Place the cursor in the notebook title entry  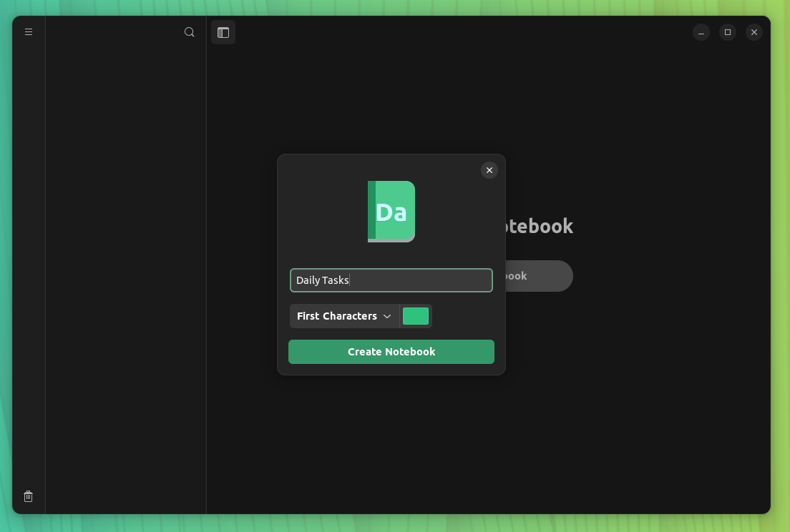point(391,280)
